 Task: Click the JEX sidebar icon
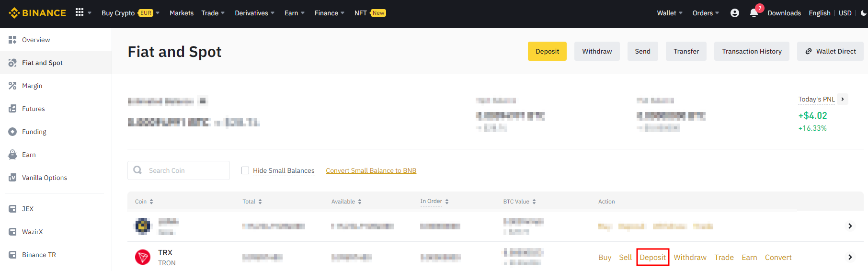pyautogui.click(x=12, y=209)
